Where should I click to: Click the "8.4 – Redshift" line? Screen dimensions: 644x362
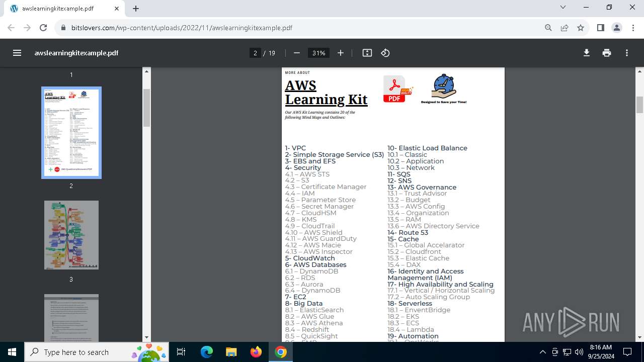[x=307, y=330]
